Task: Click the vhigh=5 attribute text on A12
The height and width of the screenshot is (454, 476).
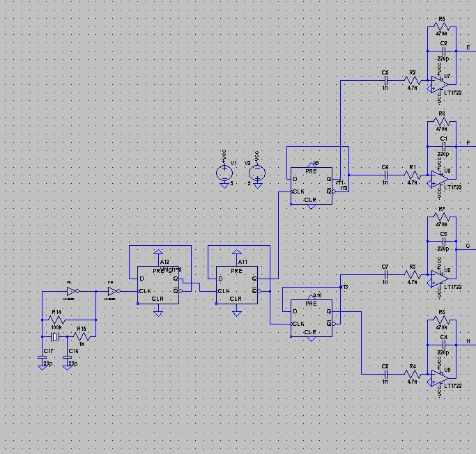Action: click(x=171, y=269)
